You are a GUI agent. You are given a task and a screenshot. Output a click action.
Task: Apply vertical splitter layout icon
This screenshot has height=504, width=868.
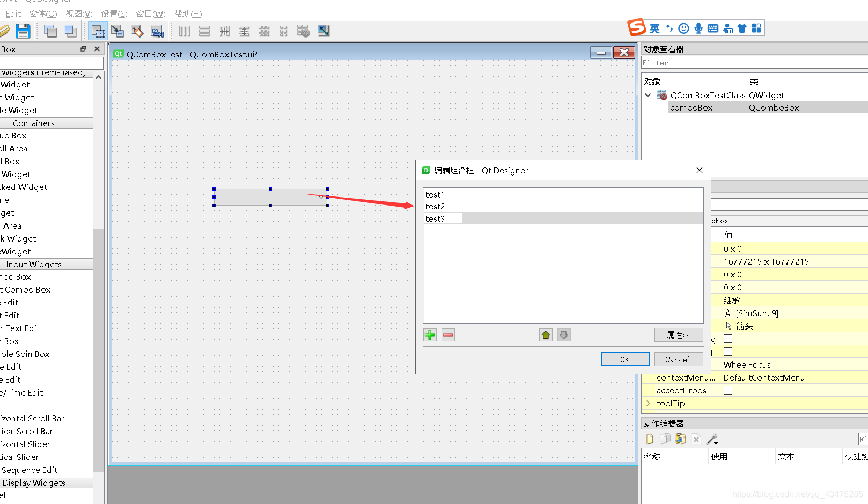pos(244,31)
